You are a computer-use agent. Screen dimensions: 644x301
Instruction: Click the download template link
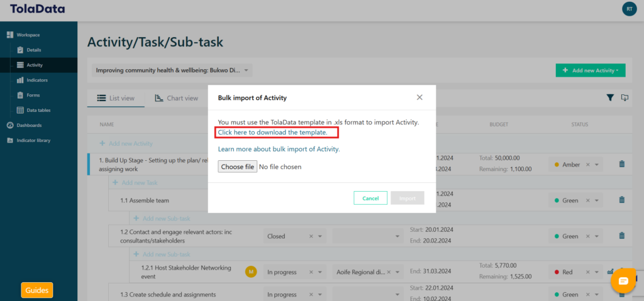[x=272, y=133]
